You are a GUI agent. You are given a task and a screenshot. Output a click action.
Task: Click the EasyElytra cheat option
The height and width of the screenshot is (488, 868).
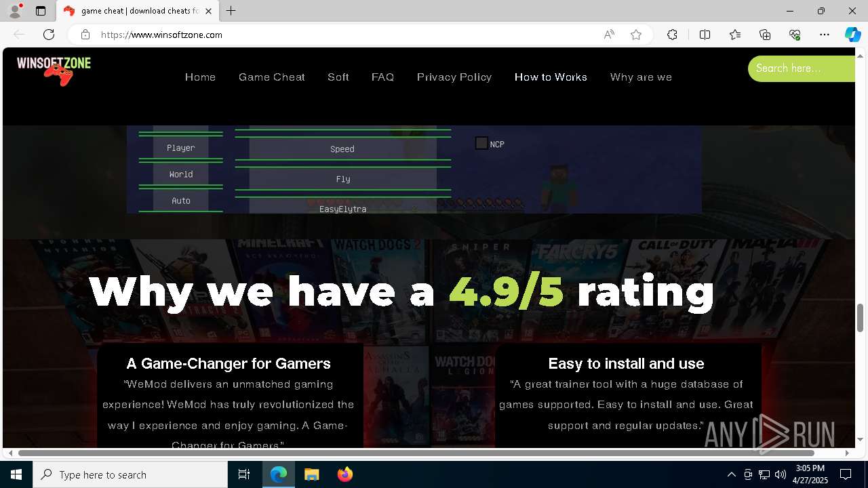tap(342, 207)
